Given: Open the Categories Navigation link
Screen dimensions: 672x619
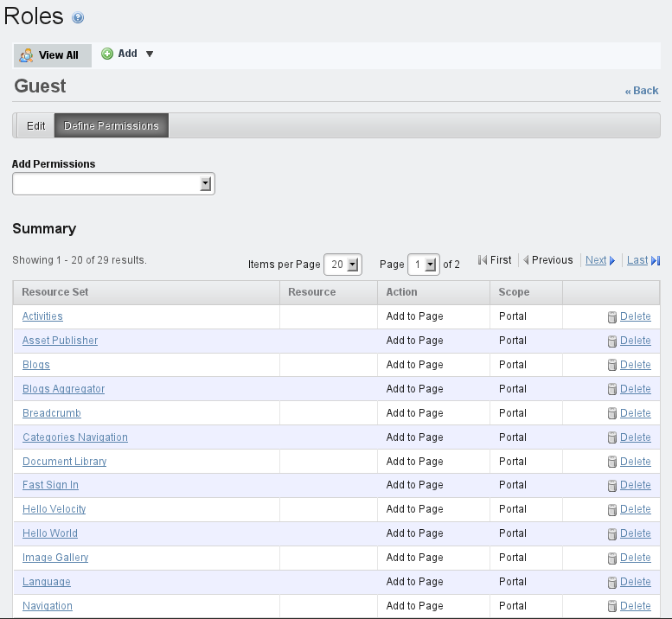Looking at the screenshot, I should point(75,437).
